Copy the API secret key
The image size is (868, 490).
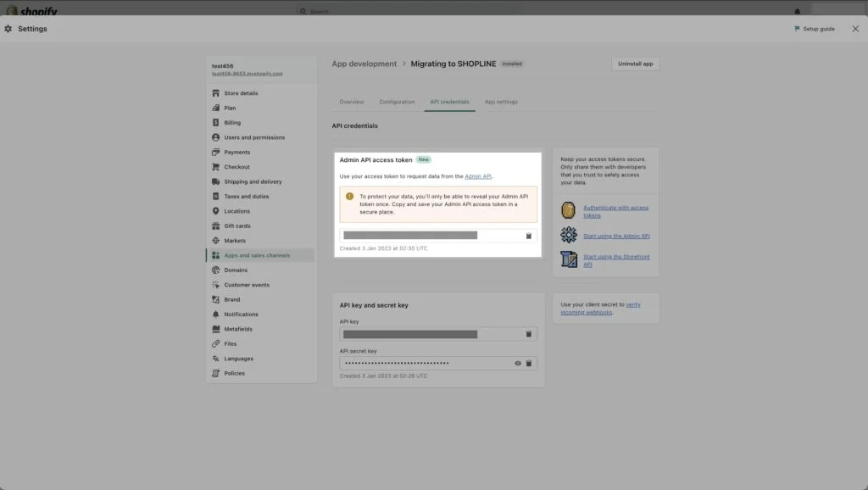pos(529,363)
